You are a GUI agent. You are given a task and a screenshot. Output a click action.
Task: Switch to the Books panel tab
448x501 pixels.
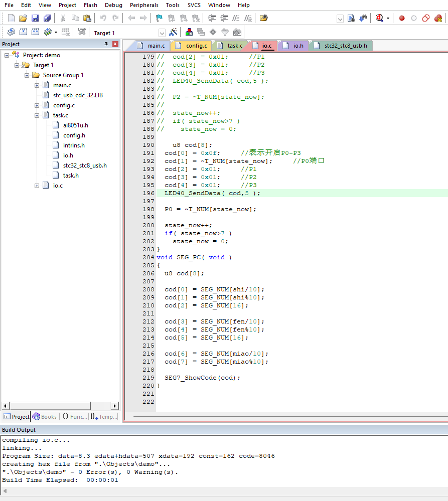click(45, 417)
